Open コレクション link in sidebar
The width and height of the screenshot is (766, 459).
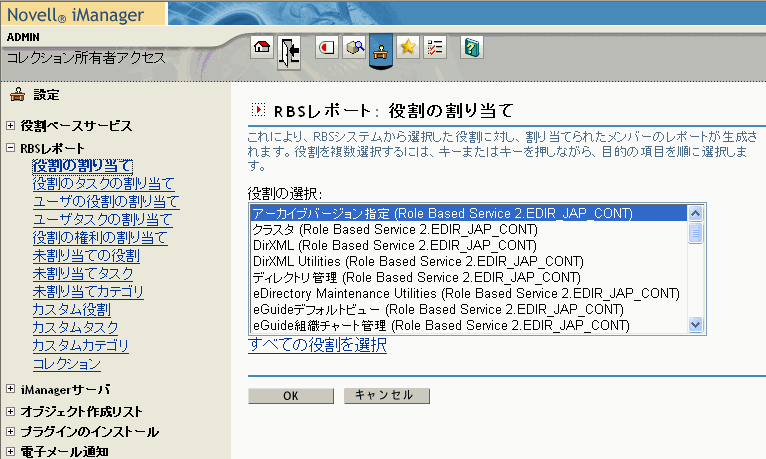tap(66, 364)
